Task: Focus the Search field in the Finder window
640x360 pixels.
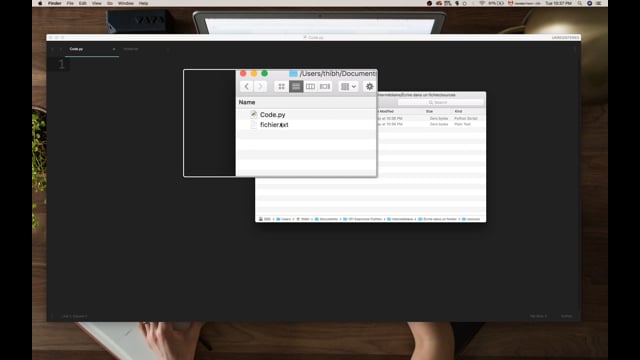Action: coord(440,102)
